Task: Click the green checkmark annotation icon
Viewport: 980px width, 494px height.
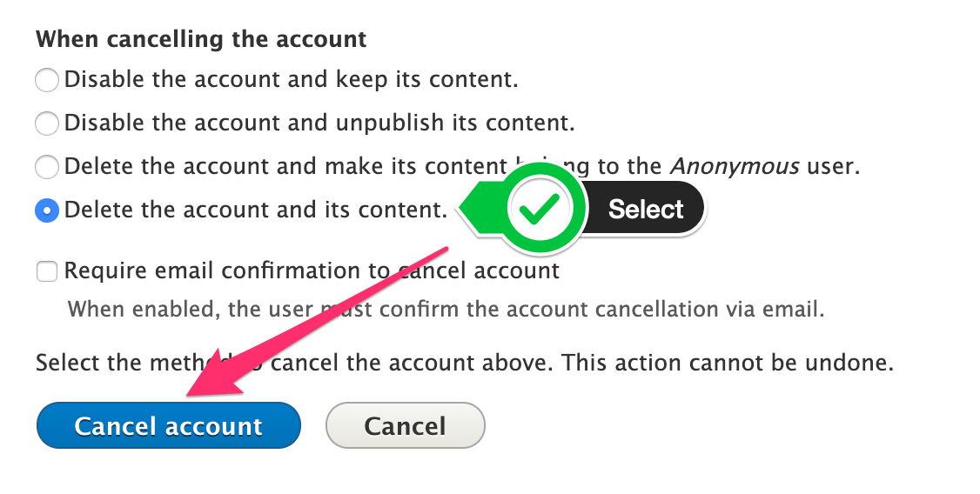Action: [x=545, y=209]
